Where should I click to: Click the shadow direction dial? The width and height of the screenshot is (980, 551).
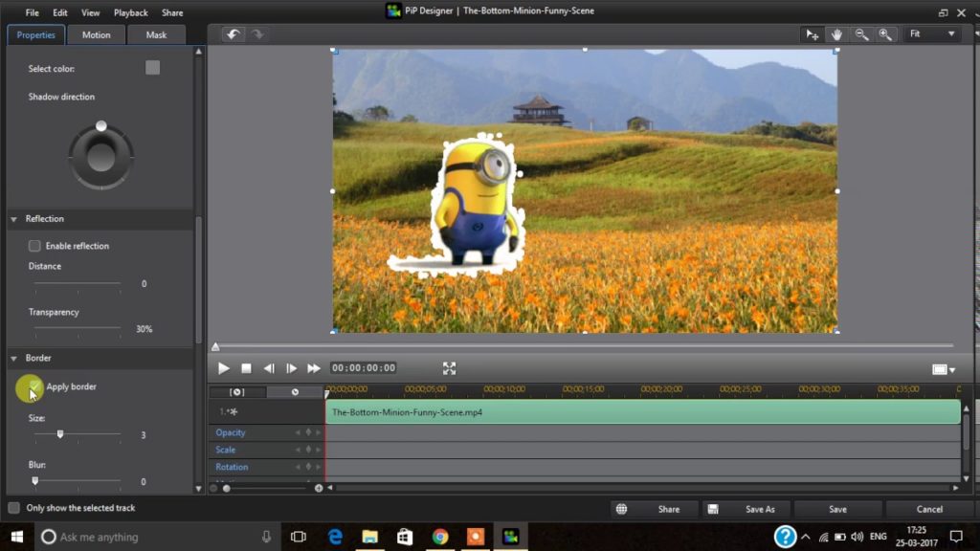[100, 156]
